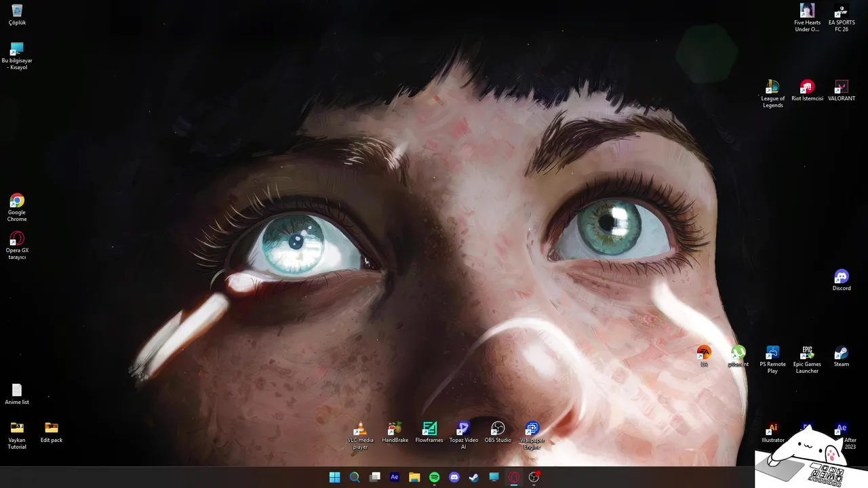Open the Windows Start menu

334,477
